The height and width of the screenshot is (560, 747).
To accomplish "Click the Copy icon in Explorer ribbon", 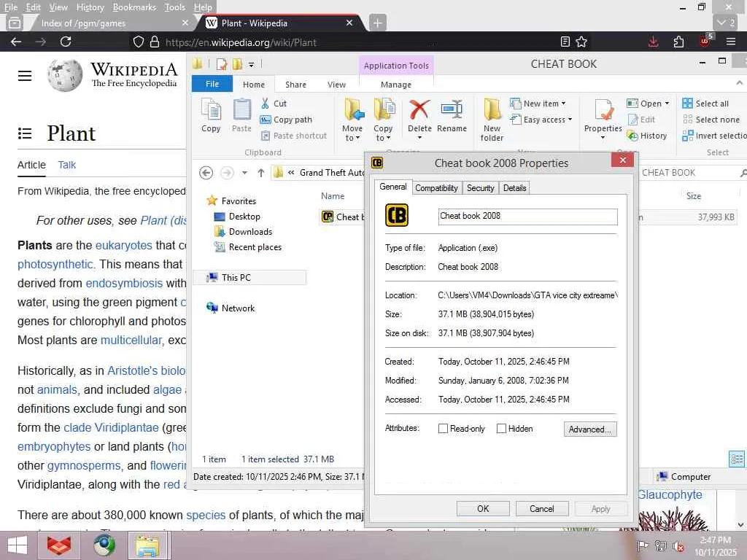I will tap(211, 109).
